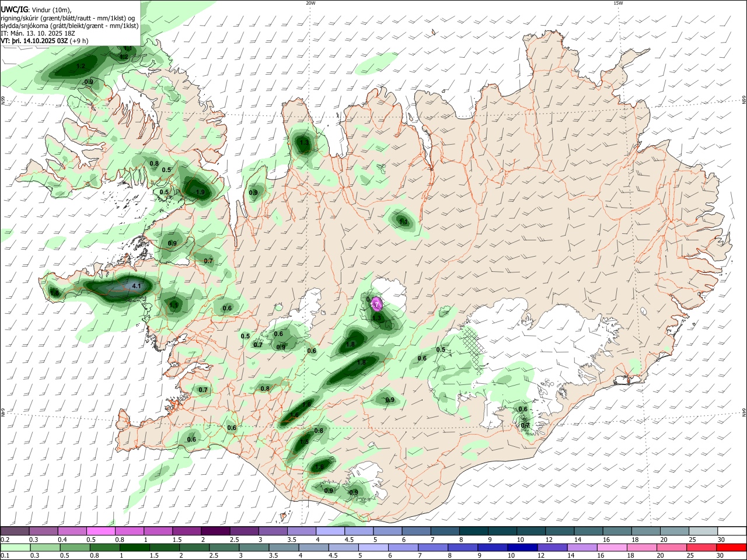Viewport: 747px width, 560px height.
Task: Select the light pink rain swatch above label 16
Action: pyautogui.click(x=613, y=547)
